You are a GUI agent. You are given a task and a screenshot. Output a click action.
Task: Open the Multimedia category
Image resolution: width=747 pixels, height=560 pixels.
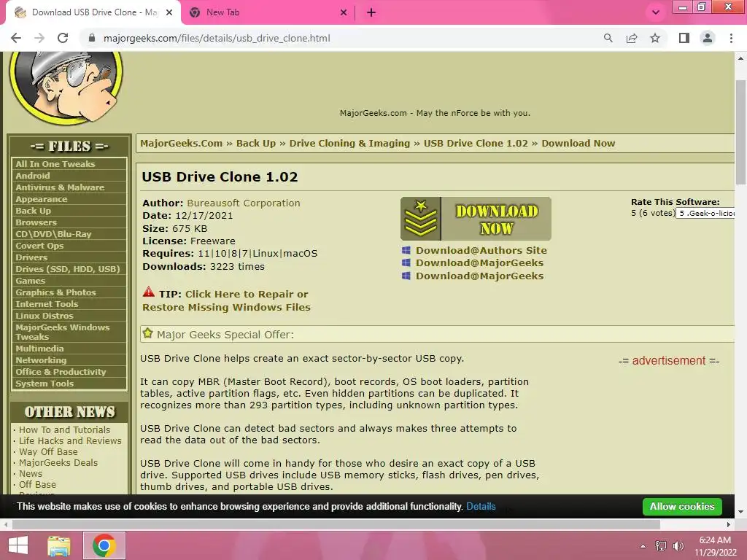click(39, 349)
